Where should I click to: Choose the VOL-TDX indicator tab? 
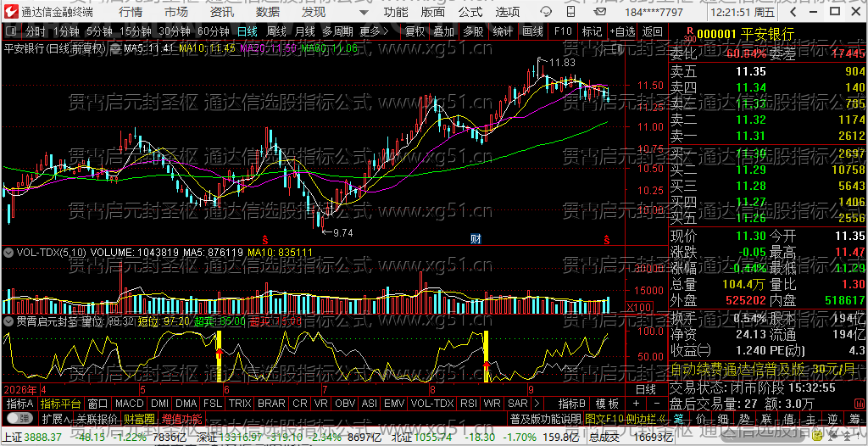(432, 404)
